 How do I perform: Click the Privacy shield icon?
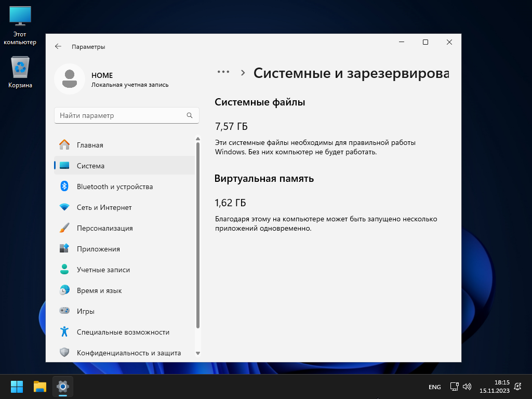64,353
